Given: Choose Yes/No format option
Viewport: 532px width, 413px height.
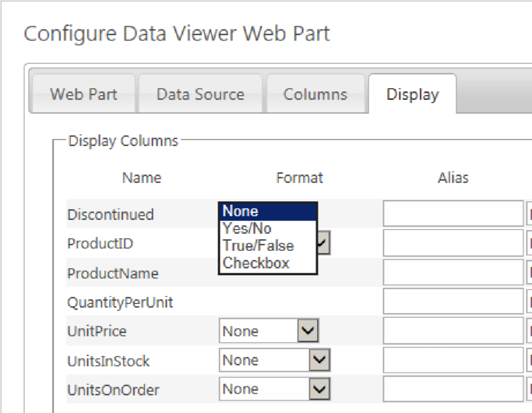Looking at the screenshot, I should [268, 229].
